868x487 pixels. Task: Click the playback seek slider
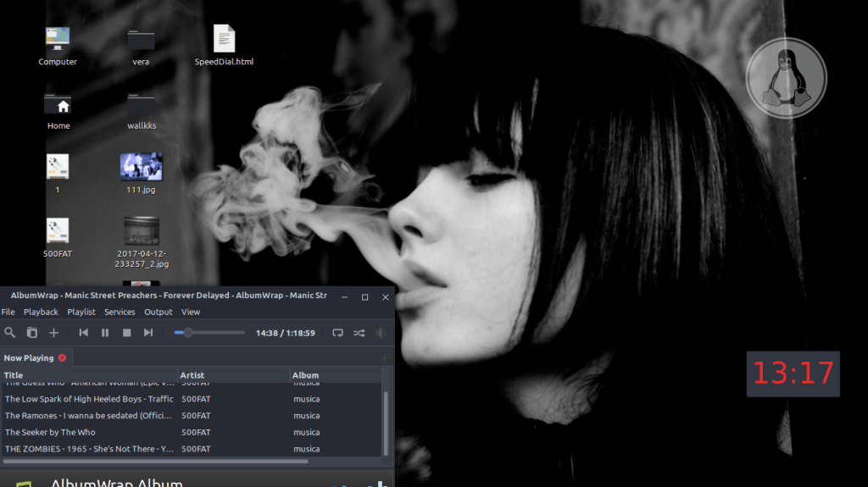(209, 333)
